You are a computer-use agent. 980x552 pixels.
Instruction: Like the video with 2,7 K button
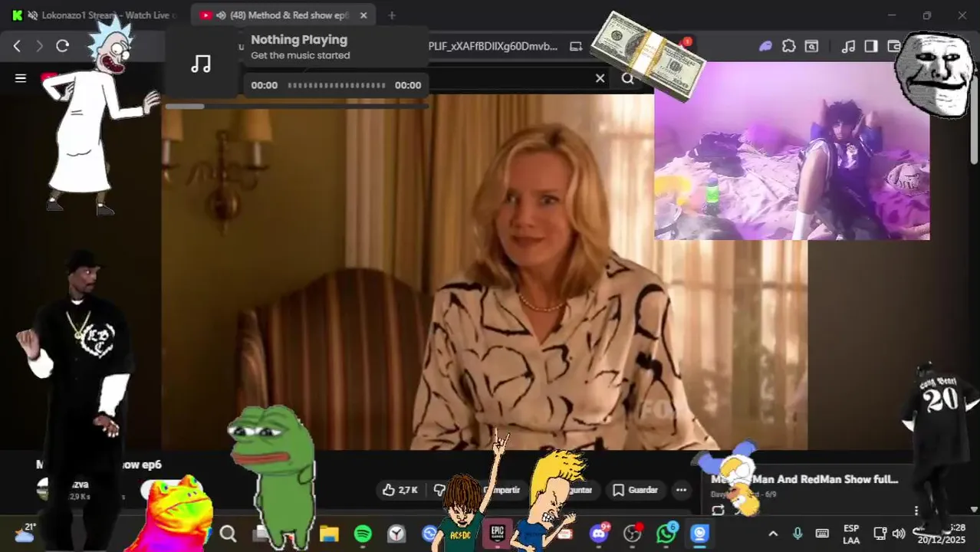point(400,490)
